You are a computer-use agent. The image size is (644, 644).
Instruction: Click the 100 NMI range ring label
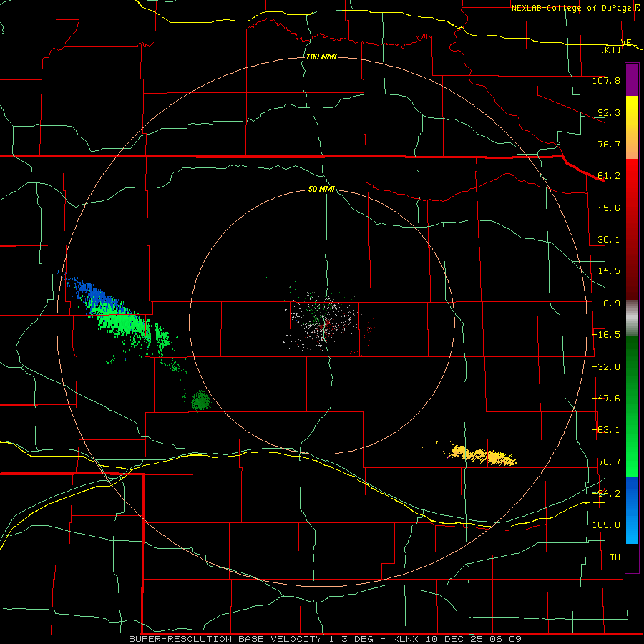[x=321, y=57]
